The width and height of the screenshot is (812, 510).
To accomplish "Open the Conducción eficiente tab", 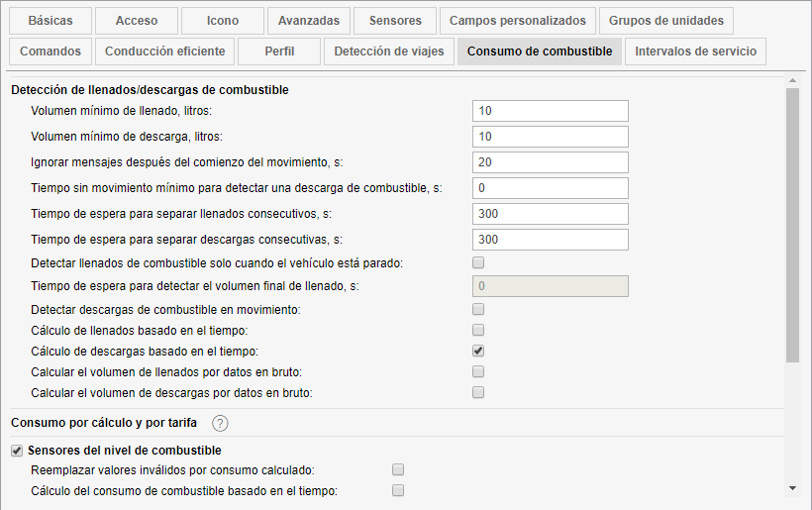I will click(165, 51).
